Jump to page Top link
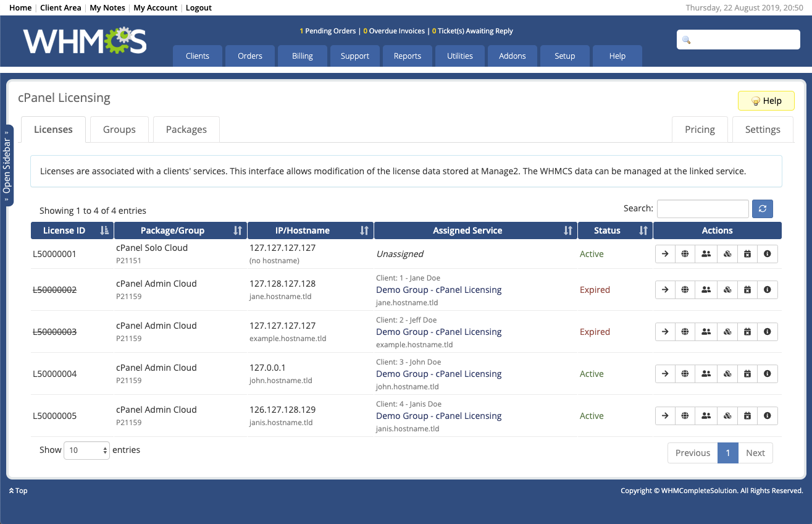This screenshot has height=524, width=812. tap(19, 491)
